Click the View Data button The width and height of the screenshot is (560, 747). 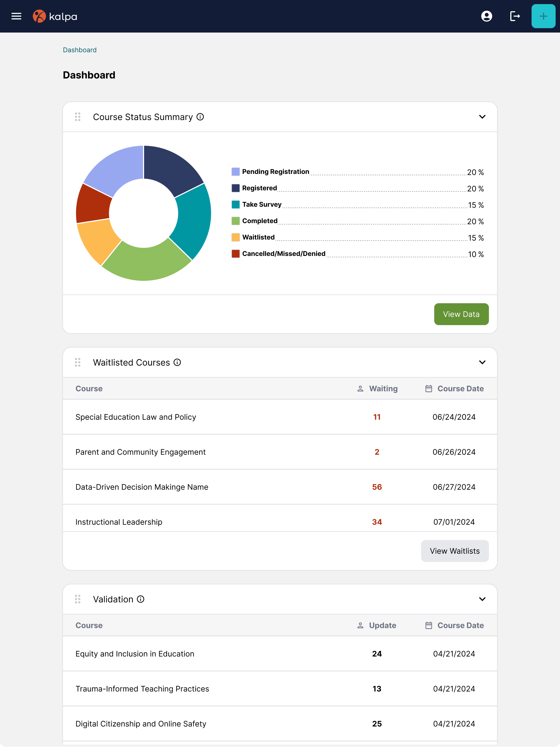[x=461, y=314]
